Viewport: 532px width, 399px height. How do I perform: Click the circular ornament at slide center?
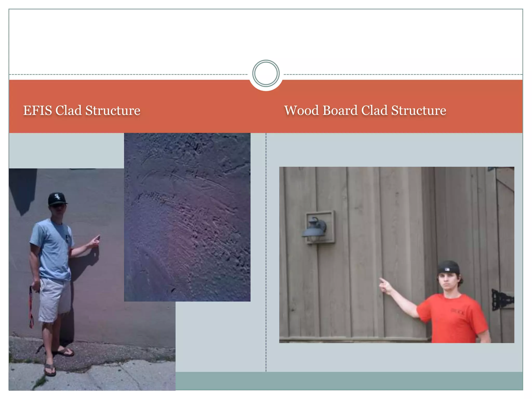[x=266, y=73]
